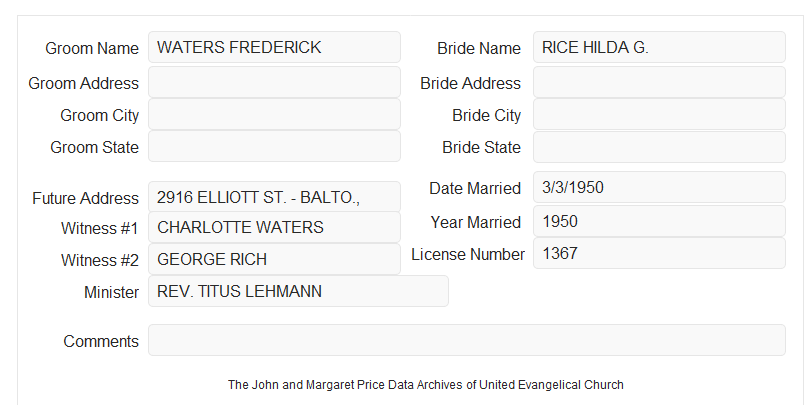Click the License Number field 1367
This screenshot has height=405, width=805.
tap(659, 253)
